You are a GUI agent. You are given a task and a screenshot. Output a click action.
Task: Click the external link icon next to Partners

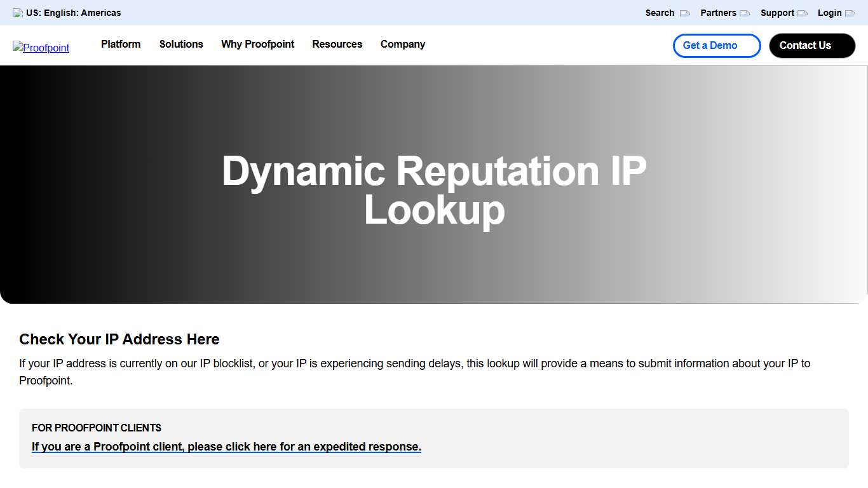coord(745,13)
